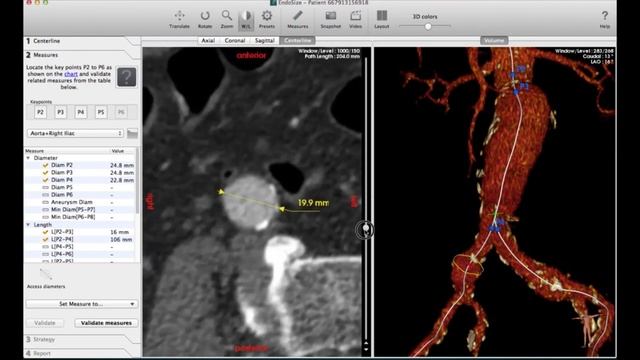
Task: Select the Min Diam[P6-P8] row
Action: pos(80,217)
